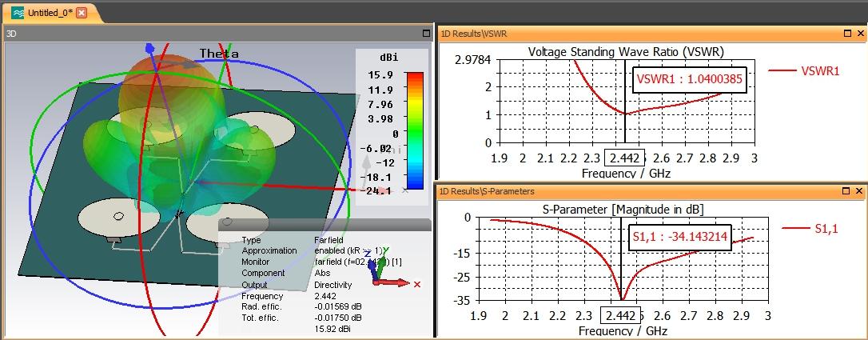Click the VSWR1 : 1.0400385 marker label

tap(689, 79)
